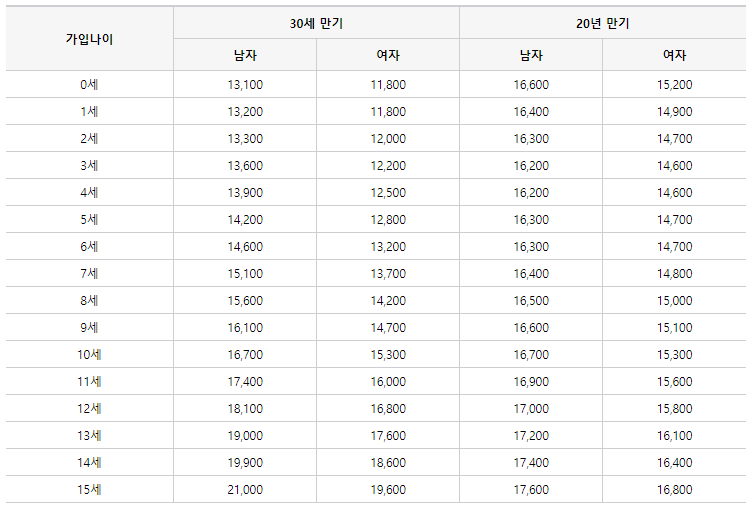Select the 19,000 cell in 13세 row
This screenshot has height=508, width=751.
(245, 435)
